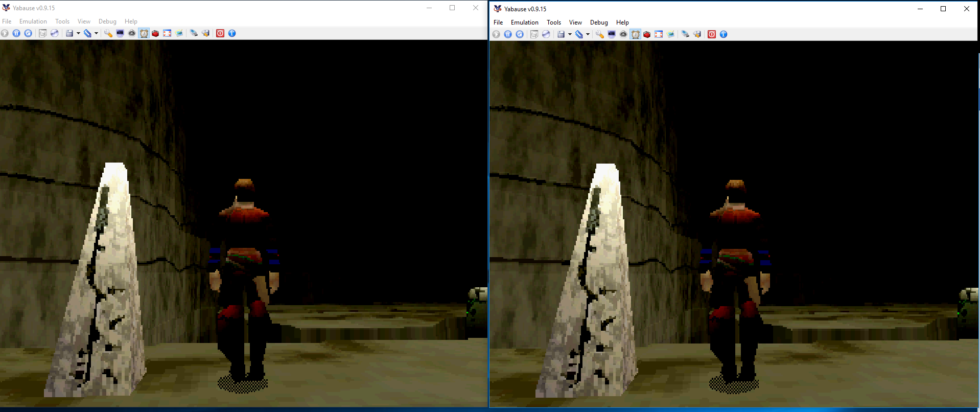The width and height of the screenshot is (980, 412).
Task: Open Debug menu in left Yabause window
Action: [107, 21]
